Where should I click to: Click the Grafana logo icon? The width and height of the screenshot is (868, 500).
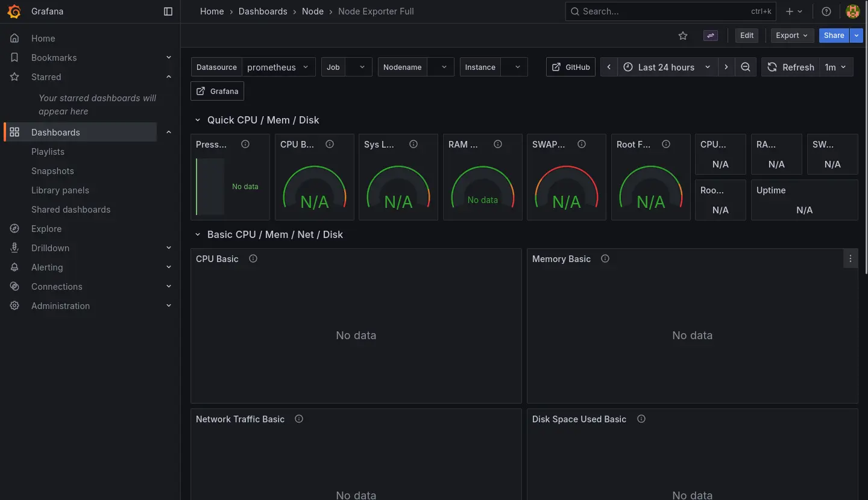click(x=14, y=11)
